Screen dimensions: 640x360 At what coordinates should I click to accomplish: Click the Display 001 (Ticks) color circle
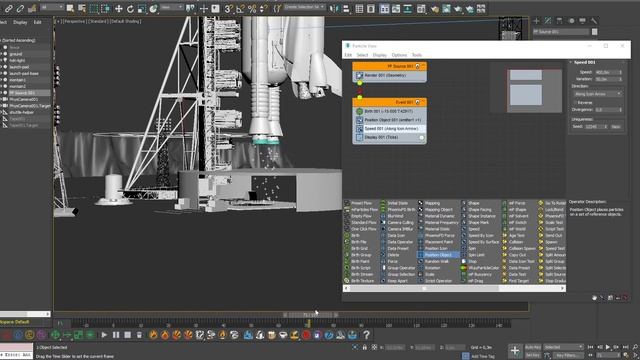422,138
